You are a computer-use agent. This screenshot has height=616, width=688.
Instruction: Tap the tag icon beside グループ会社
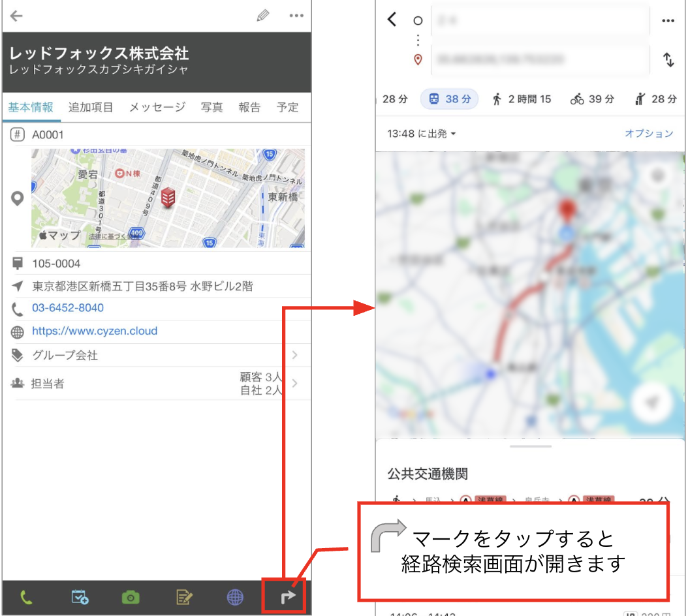[17, 355]
